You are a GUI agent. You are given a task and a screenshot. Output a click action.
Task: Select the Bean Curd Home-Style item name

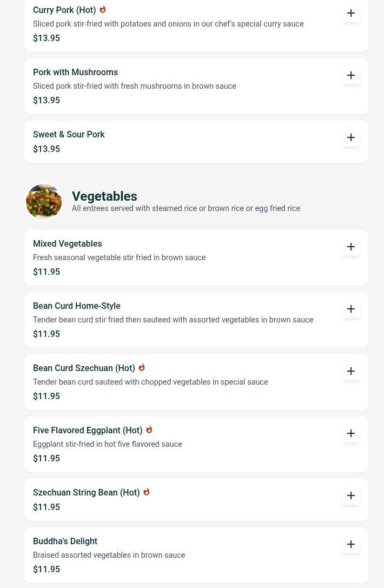(76, 306)
